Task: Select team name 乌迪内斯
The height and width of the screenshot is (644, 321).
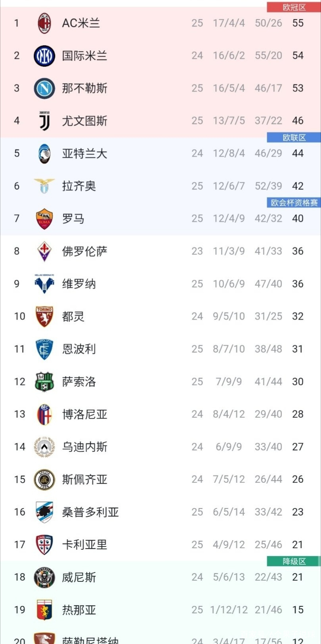Action: (x=84, y=447)
